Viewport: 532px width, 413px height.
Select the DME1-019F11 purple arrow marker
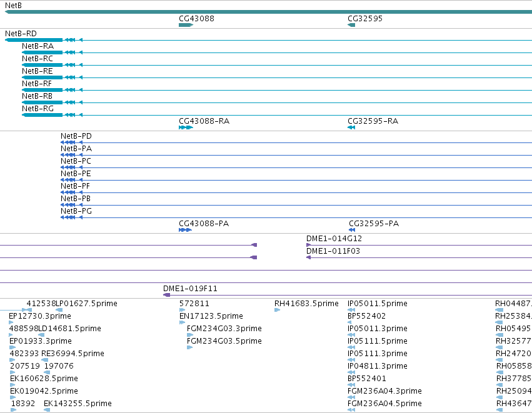pos(166,295)
